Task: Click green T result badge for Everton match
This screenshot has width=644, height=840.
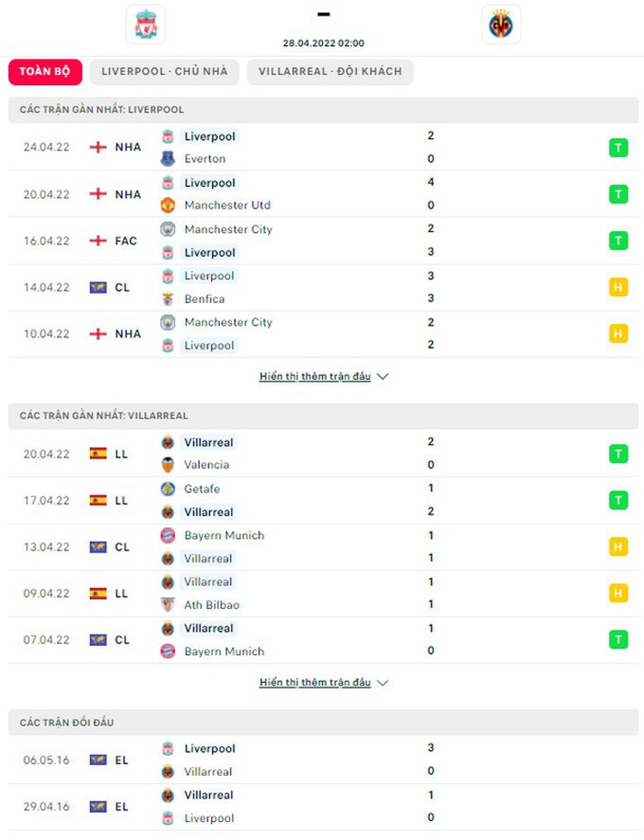Action: [x=616, y=148]
